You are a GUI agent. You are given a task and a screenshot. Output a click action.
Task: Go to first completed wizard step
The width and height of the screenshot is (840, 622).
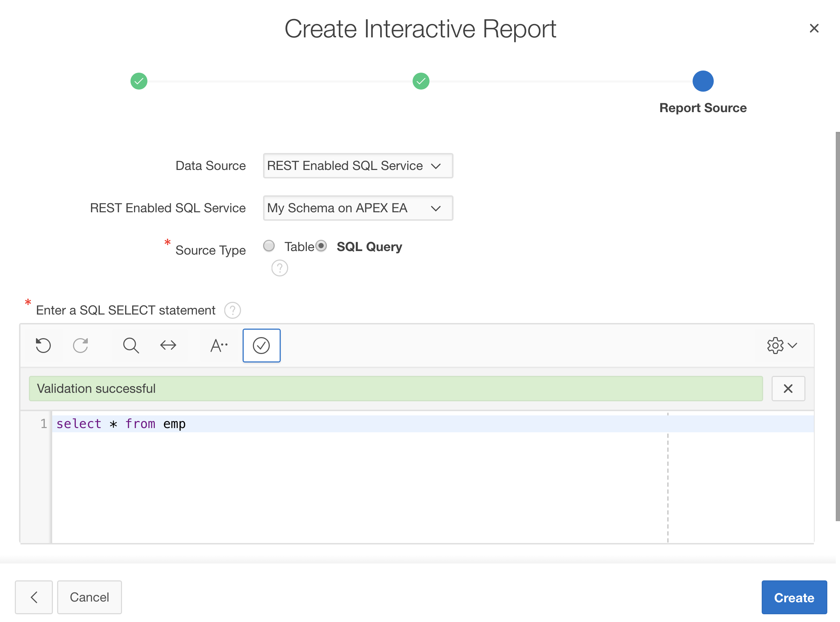(x=139, y=81)
